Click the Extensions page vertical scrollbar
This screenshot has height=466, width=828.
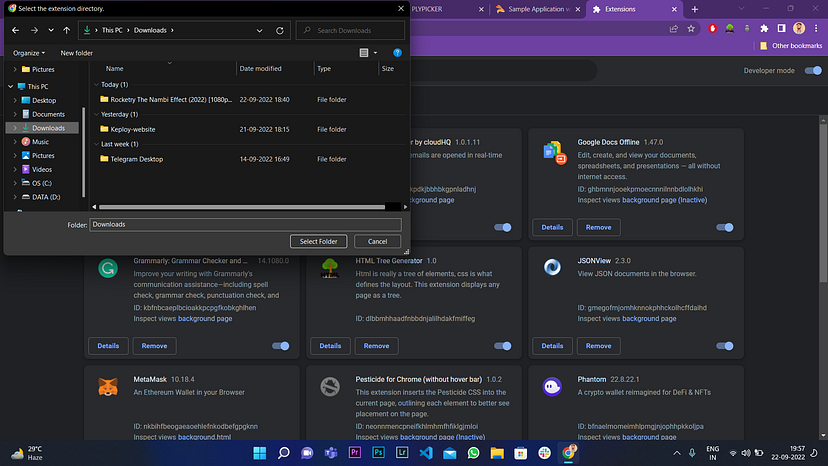[823, 203]
